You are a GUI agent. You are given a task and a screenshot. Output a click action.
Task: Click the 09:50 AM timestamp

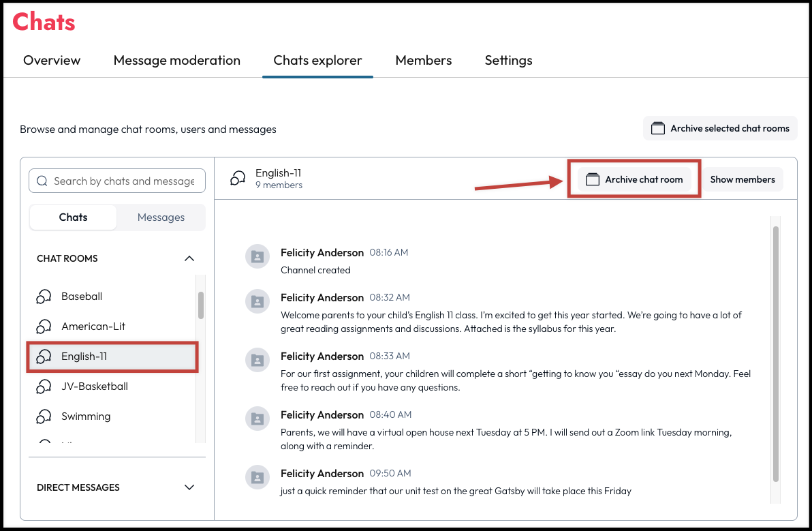pyautogui.click(x=390, y=473)
